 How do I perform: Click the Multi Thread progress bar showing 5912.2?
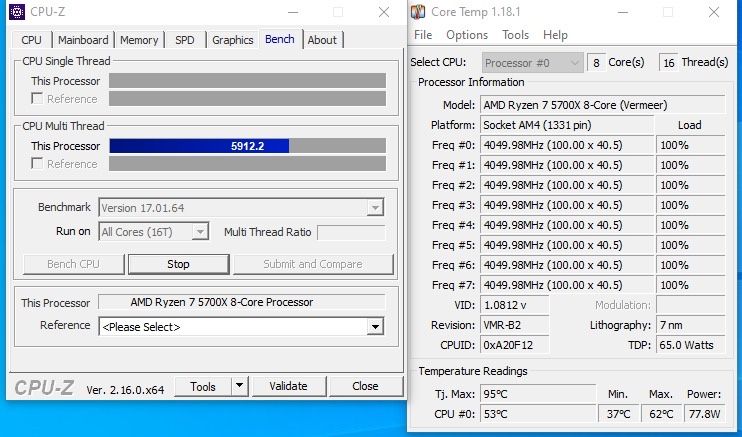[247, 146]
